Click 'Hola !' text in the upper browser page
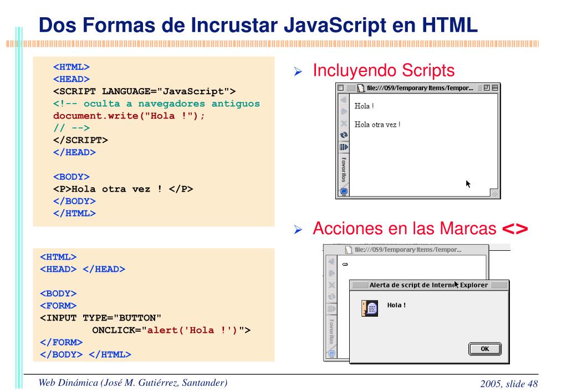Viewport: 567px width, 392px height. point(364,106)
